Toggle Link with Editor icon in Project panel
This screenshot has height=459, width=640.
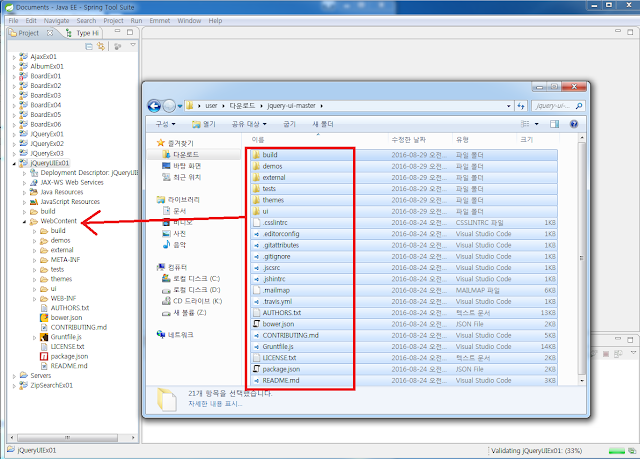pos(101,47)
